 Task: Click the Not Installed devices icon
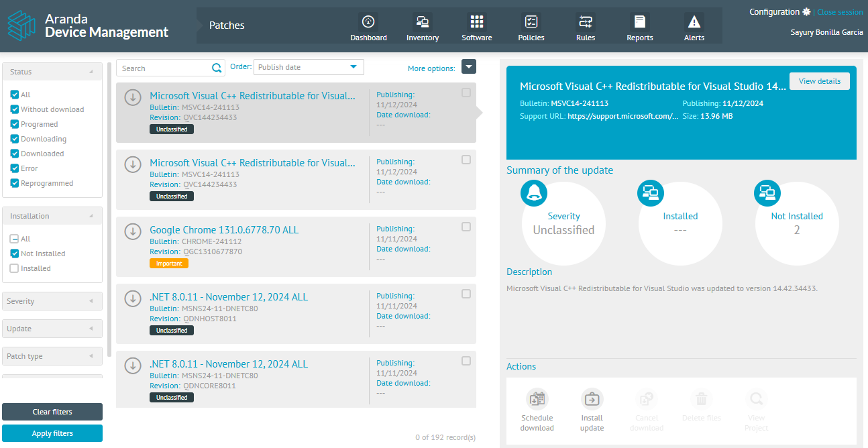coord(767,193)
